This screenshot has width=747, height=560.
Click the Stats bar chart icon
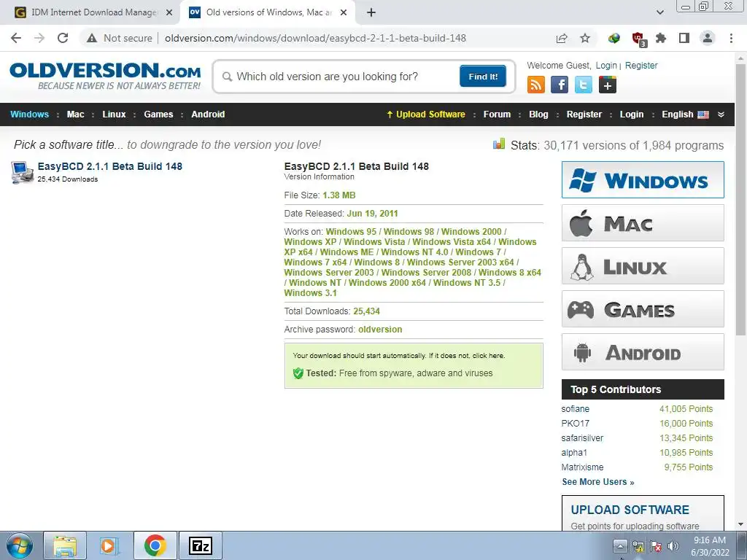pos(499,144)
